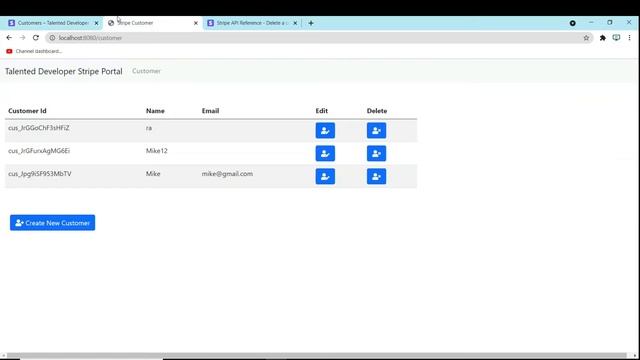
Task: Edit customer Mike12
Action: click(325, 153)
